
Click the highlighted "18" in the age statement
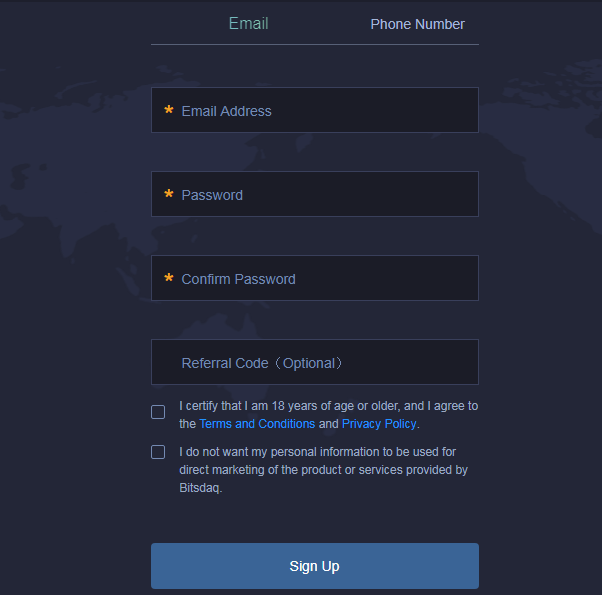click(279, 406)
